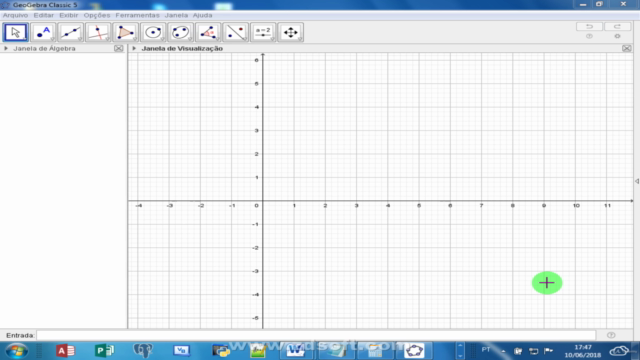This screenshot has width=640, height=360.
Task: Select the Perpendicular Line tool
Action: pyautogui.click(x=98, y=32)
